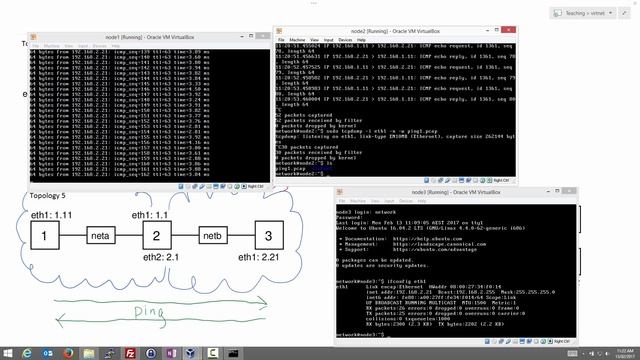Image resolution: width=640 pixels, height=360 pixels.
Task: Click the node2 window title bar icon
Action: point(279,31)
